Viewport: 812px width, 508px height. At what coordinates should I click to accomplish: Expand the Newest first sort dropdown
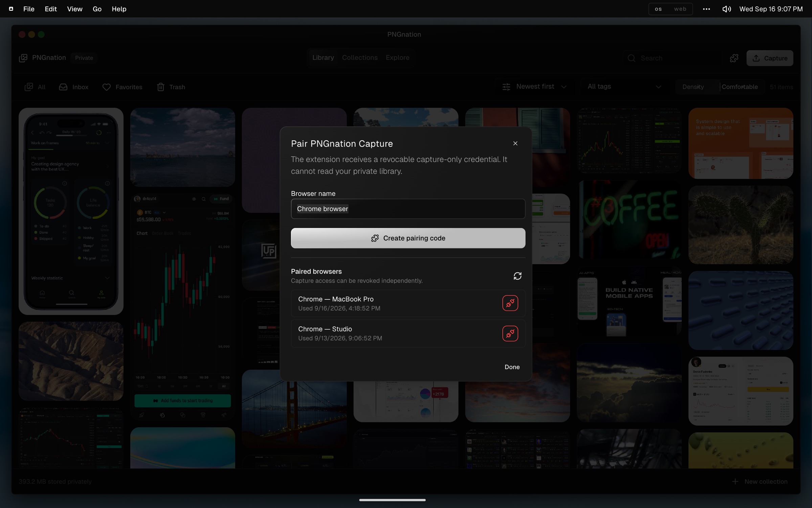[535, 87]
